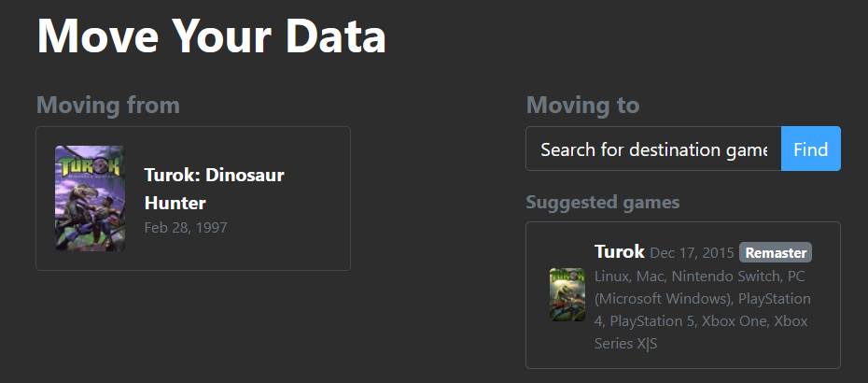Screen dimensions: 868x383
Task: Select the Turok: Dinosaur Hunter title
Action: (214, 189)
